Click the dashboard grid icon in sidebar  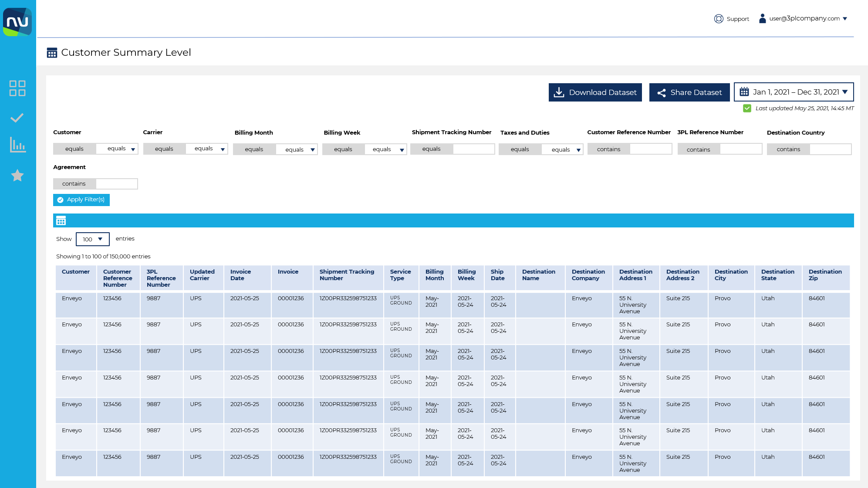pyautogui.click(x=17, y=88)
